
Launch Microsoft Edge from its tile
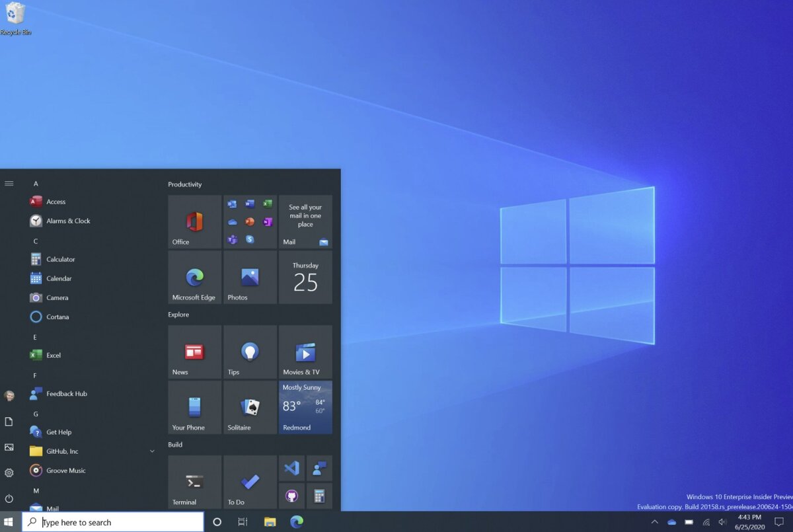[x=194, y=277]
